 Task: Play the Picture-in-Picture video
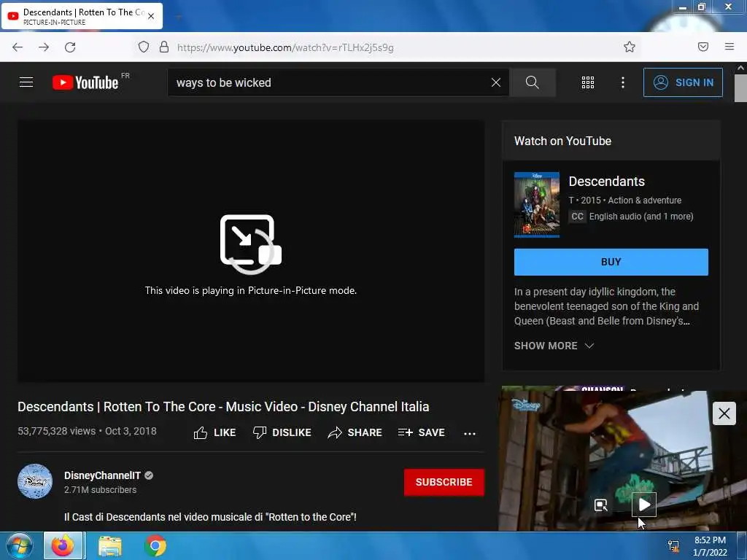(x=644, y=505)
